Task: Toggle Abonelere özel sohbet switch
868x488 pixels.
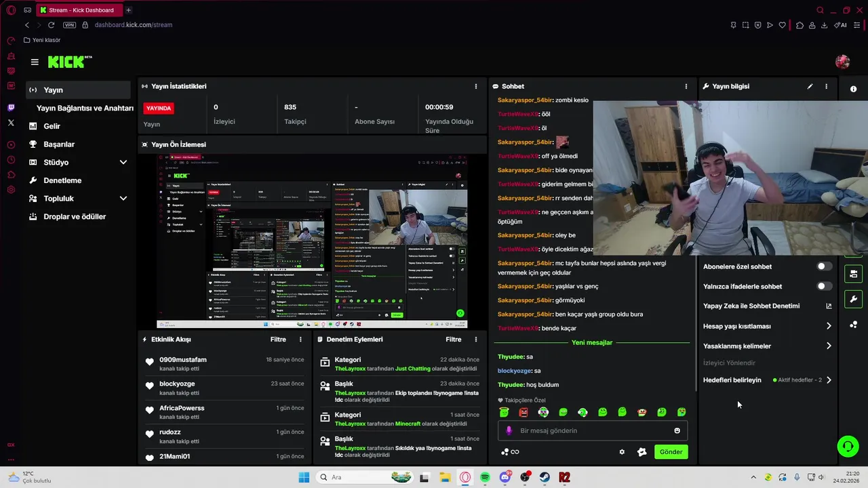Action: (824, 267)
